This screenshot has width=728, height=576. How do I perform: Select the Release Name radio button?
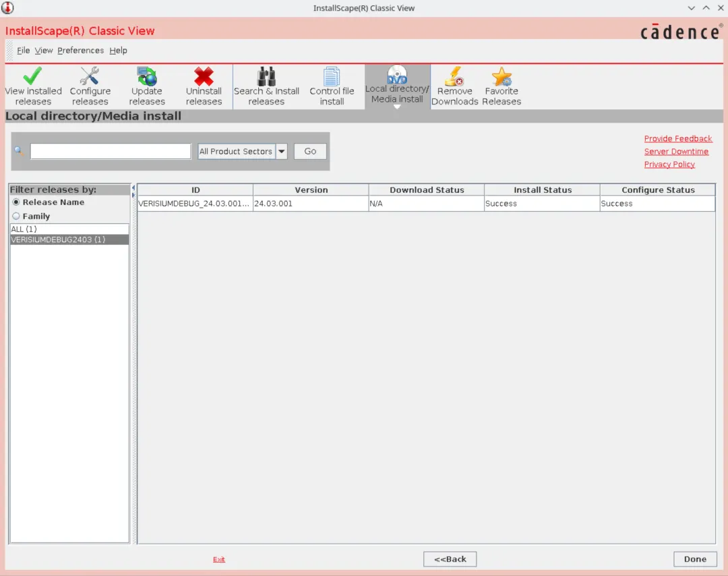(16, 202)
